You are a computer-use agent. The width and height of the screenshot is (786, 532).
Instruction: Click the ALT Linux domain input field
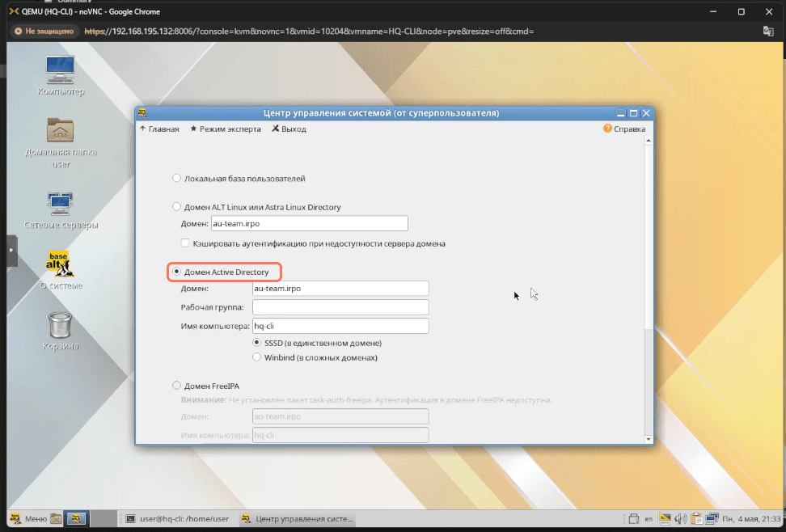pos(309,224)
